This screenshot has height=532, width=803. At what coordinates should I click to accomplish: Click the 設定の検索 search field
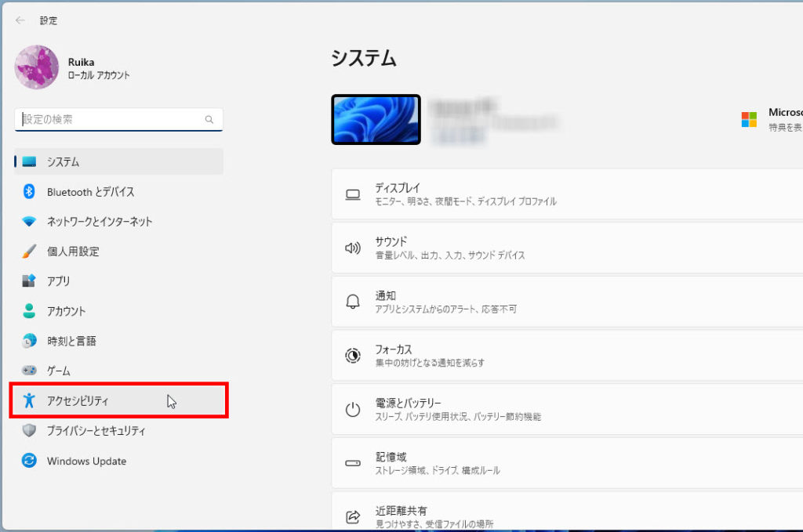(111, 120)
